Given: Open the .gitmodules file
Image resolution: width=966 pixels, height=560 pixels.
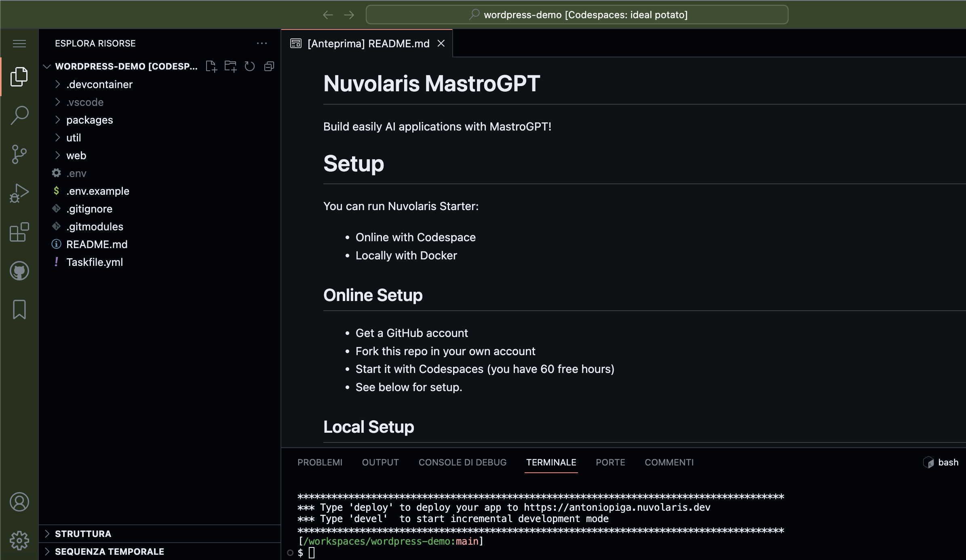Looking at the screenshot, I should click(160, 226).
